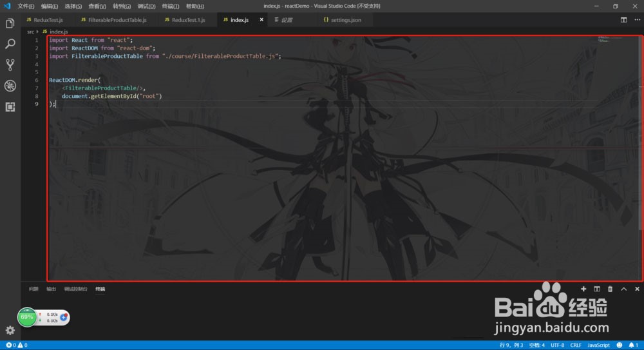Open the Extensions view
Image resolution: width=644 pixels, height=350 pixels.
pos(10,107)
